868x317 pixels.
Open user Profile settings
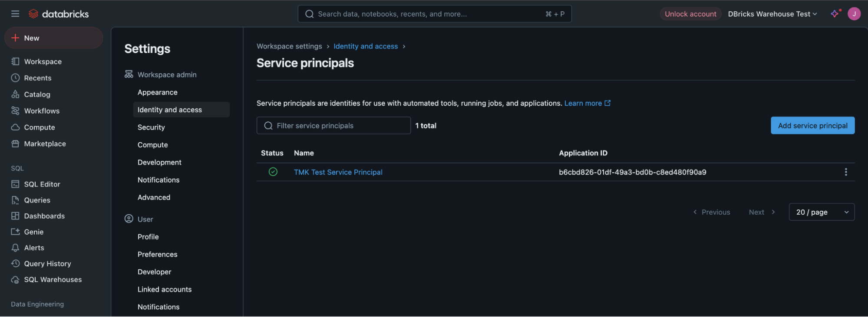click(x=148, y=237)
